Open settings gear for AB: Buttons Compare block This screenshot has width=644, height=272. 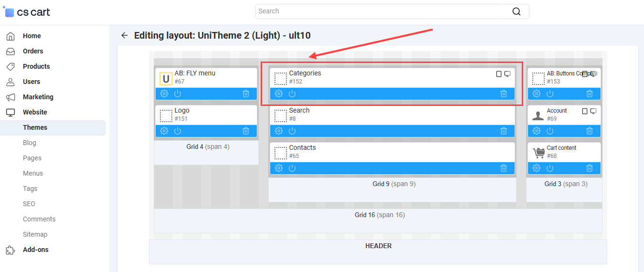click(537, 94)
